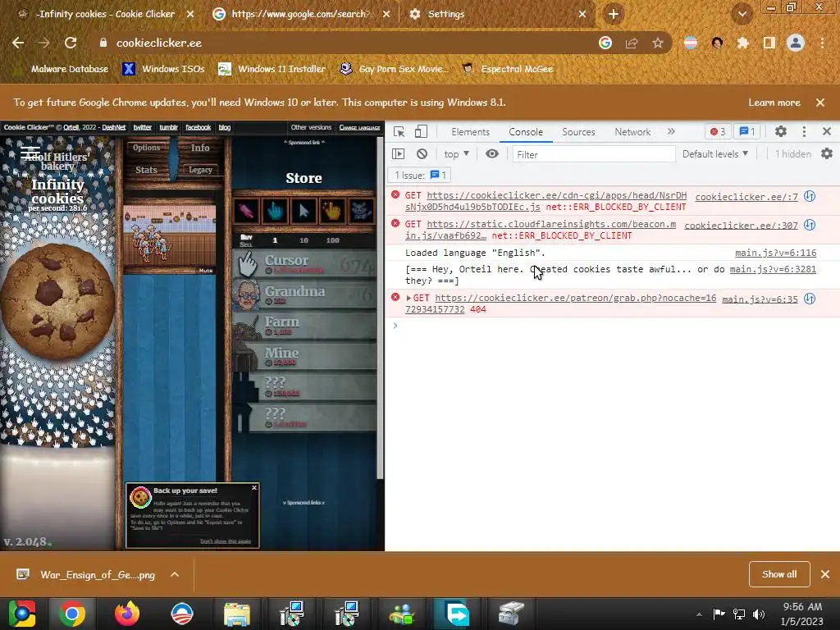Switch to the Console tab
Image resolution: width=840 pixels, height=630 pixels.
526,132
